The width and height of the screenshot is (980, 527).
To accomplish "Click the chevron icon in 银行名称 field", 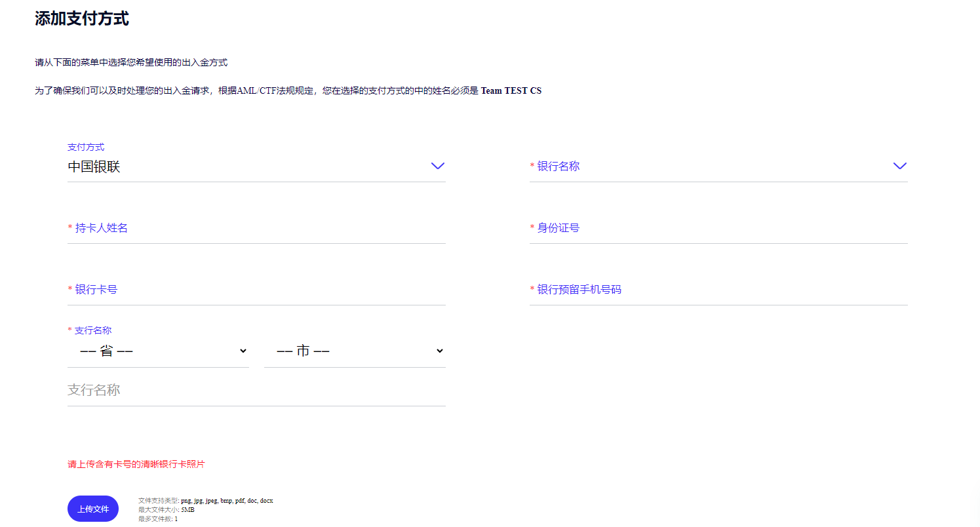I will coord(899,166).
